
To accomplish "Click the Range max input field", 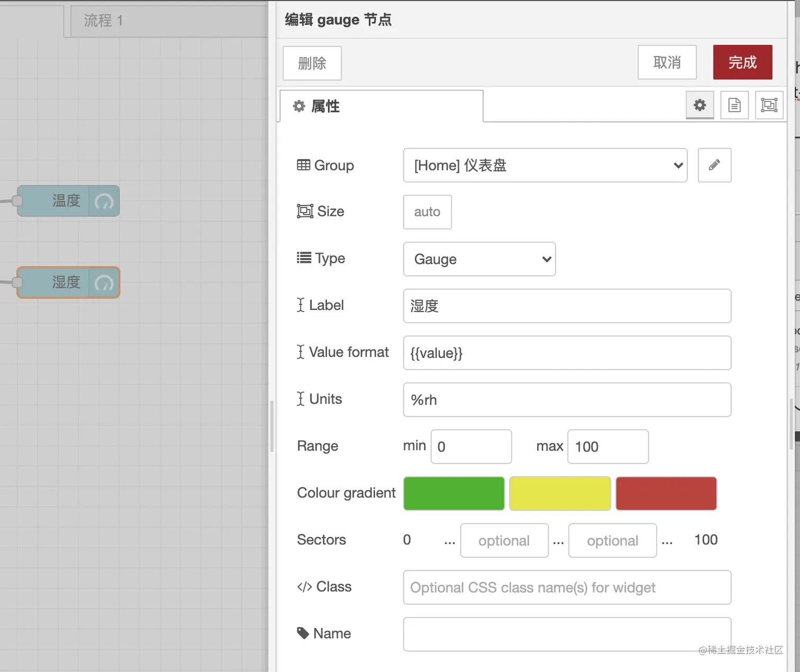I will (608, 447).
